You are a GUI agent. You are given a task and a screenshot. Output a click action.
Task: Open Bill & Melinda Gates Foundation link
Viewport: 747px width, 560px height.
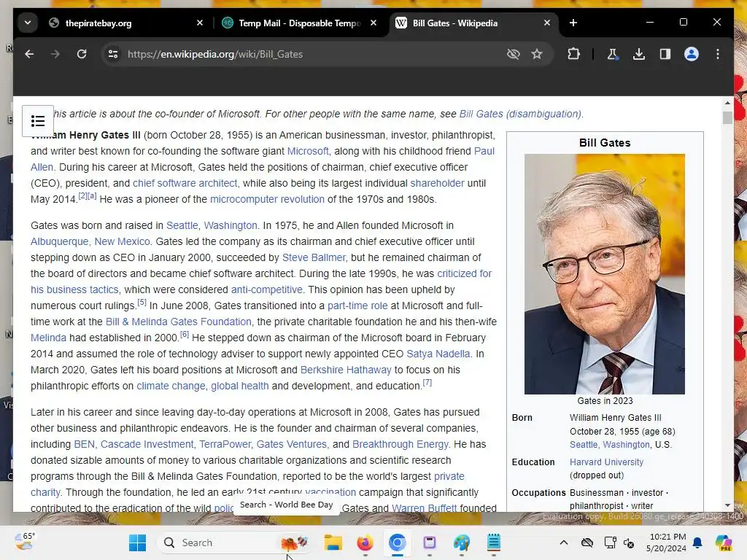pyautogui.click(x=179, y=322)
